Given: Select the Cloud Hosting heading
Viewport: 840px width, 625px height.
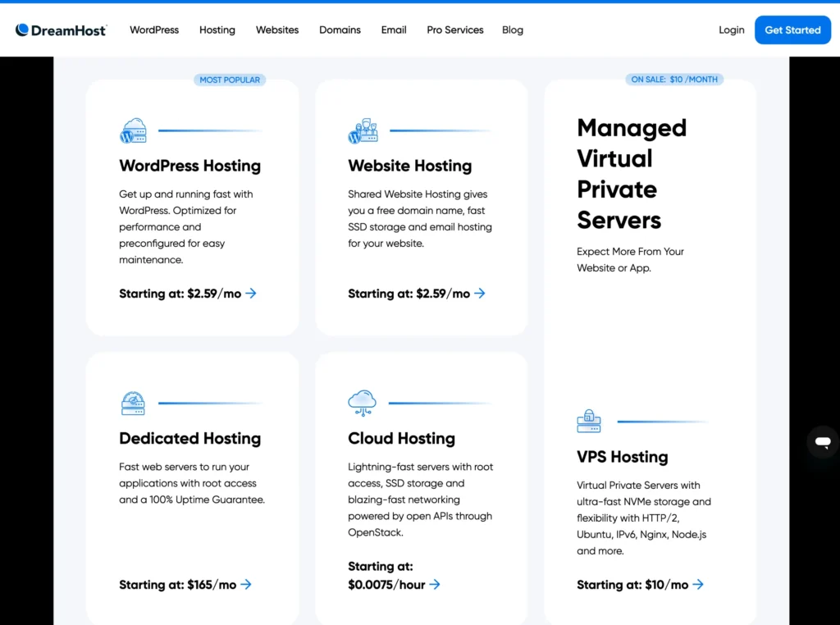Looking at the screenshot, I should pos(401,438).
